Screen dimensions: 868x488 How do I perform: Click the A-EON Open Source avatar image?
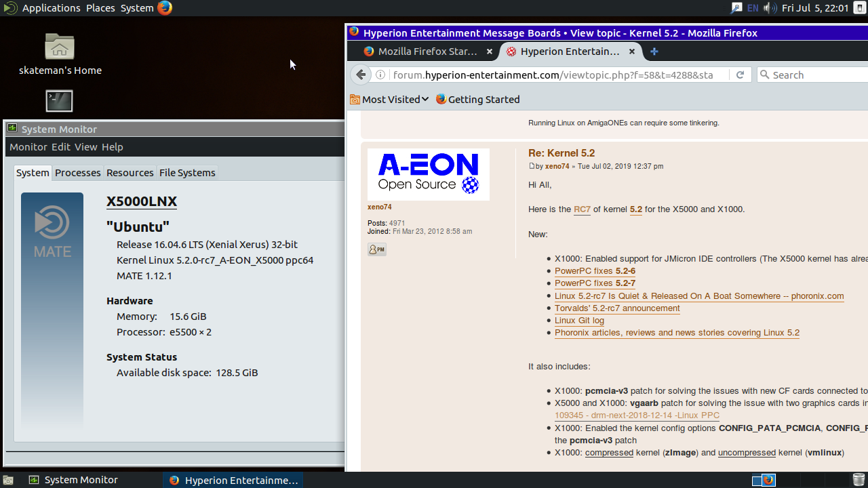tap(429, 175)
